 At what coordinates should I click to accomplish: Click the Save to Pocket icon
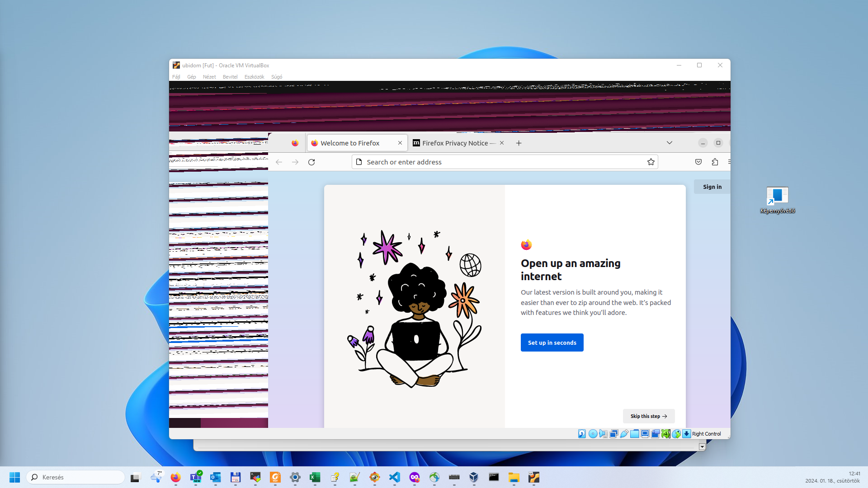[x=698, y=162]
